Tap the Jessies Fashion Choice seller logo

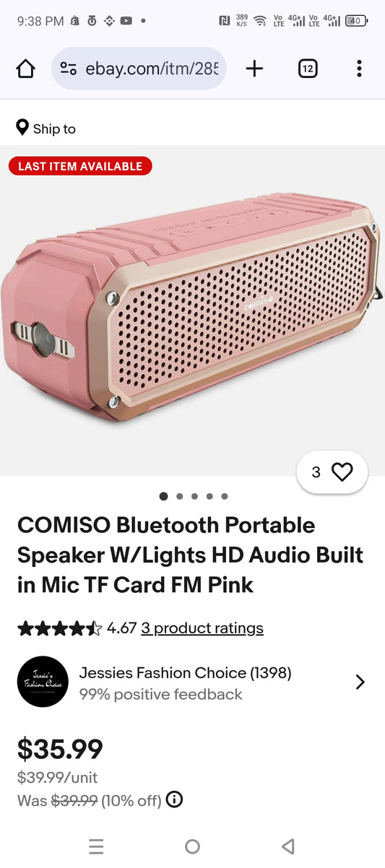(x=43, y=682)
